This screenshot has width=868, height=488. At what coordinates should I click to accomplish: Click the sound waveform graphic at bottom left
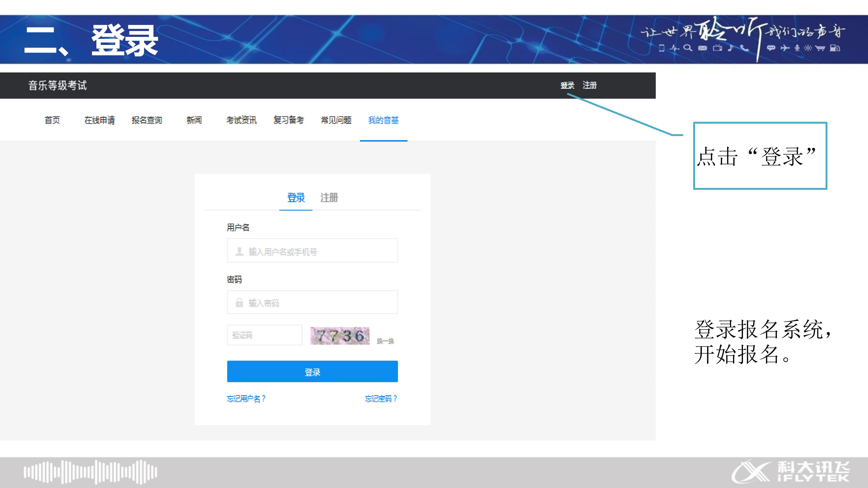click(x=90, y=472)
